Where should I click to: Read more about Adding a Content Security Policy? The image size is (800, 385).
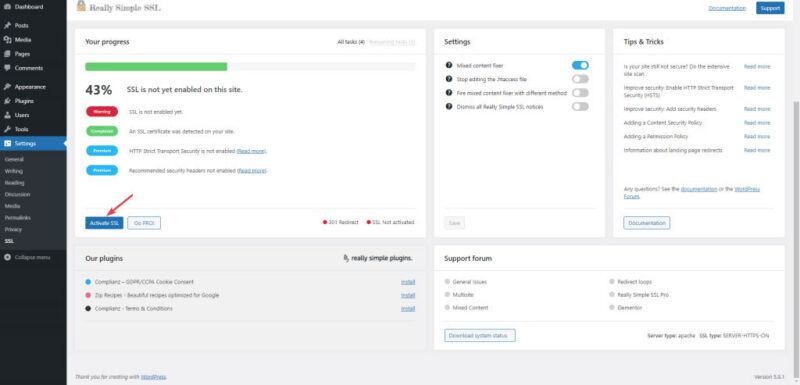pyautogui.click(x=757, y=123)
